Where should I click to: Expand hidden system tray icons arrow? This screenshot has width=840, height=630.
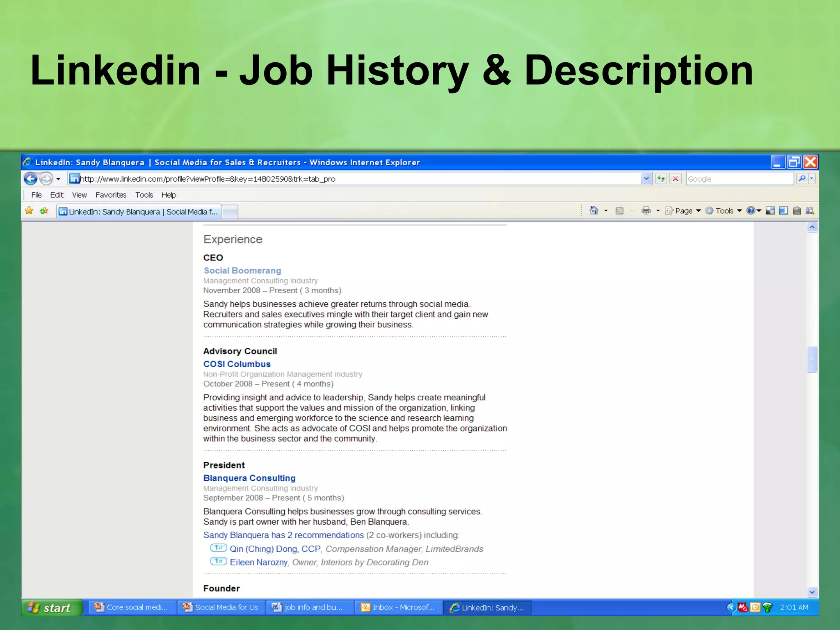click(731, 607)
